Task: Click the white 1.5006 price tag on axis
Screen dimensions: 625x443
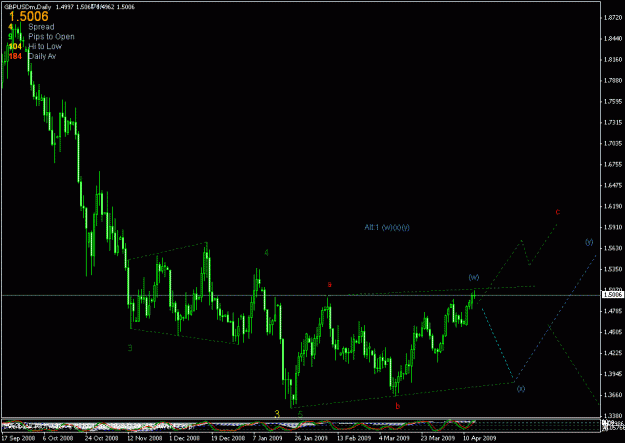Action: click(612, 295)
